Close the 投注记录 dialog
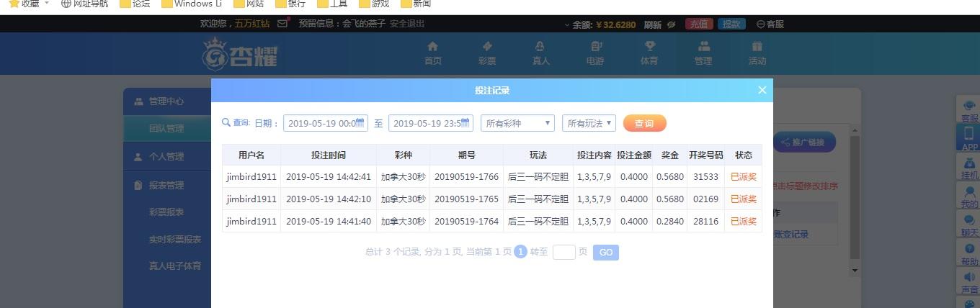980x308 pixels. (762, 90)
